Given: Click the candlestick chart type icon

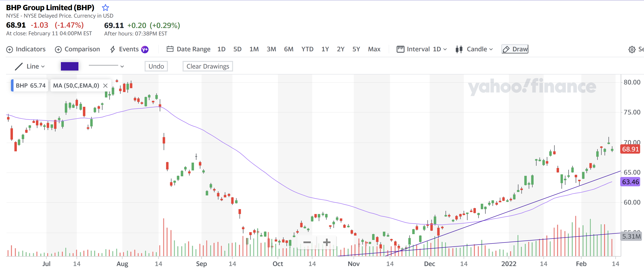Looking at the screenshot, I should 459,49.
